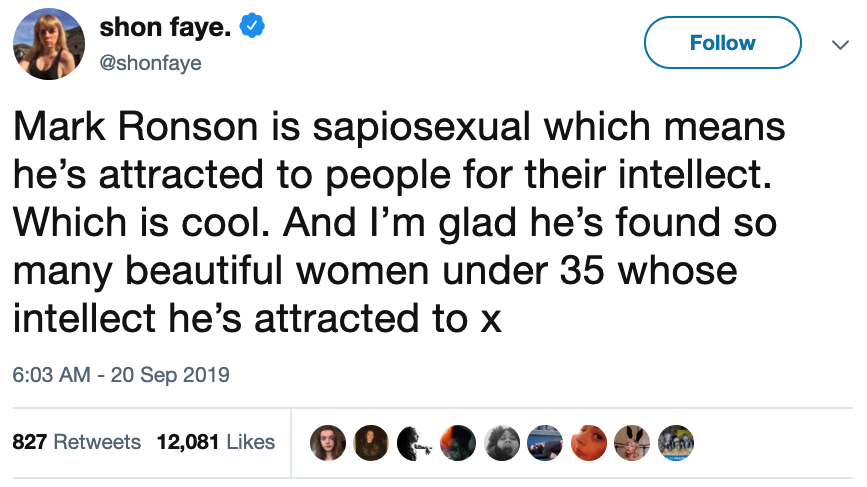Click the fourth liker avatar with orange glow
The height and width of the screenshot is (487, 867).
tap(456, 441)
